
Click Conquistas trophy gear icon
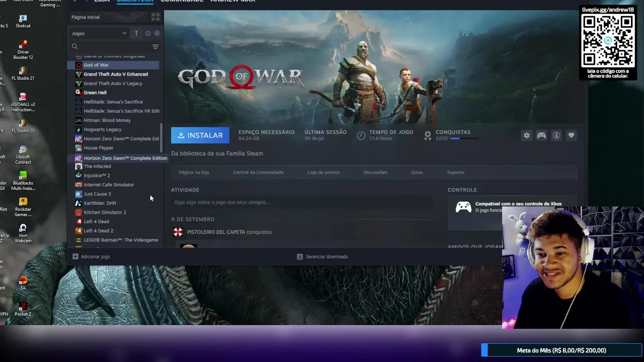pyautogui.click(x=428, y=135)
